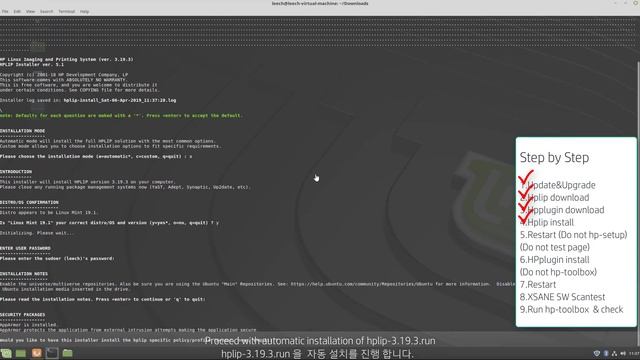
Task: Click '7.Restart' step in list
Action: 538,285
